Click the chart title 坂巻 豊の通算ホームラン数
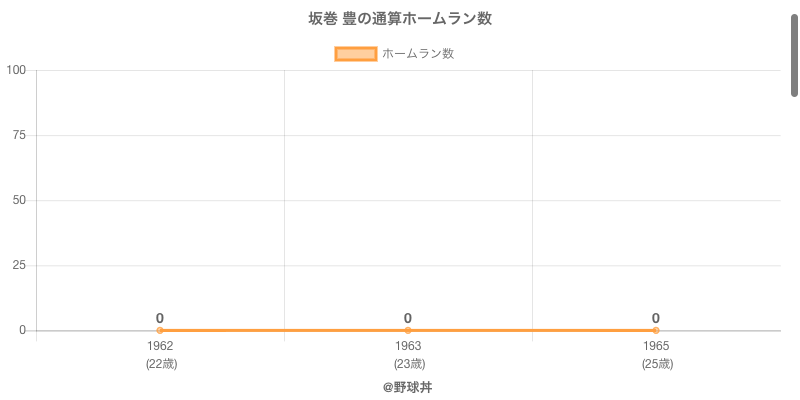Image resolution: width=800 pixels, height=400 pixels. click(400, 19)
